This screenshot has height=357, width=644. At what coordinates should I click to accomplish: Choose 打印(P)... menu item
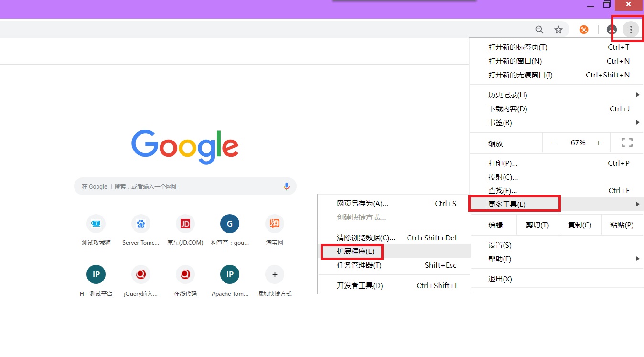click(557, 163)
